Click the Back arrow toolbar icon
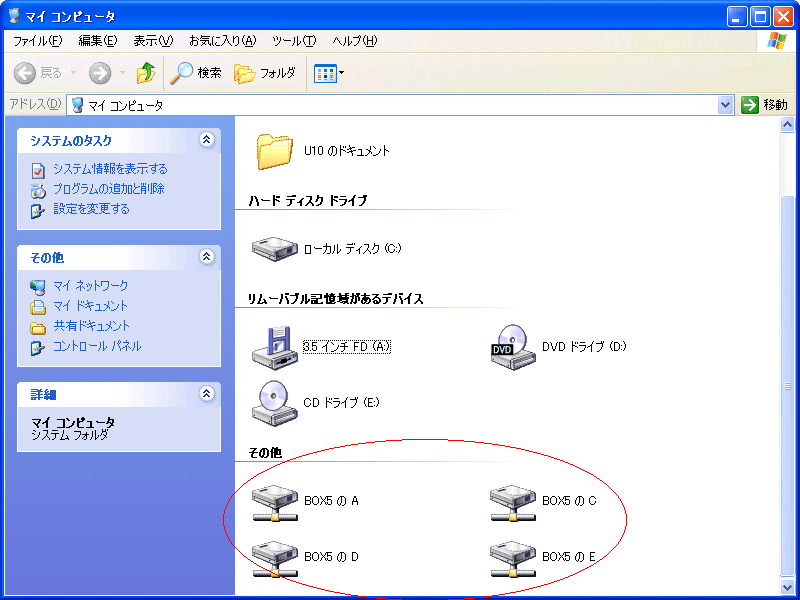 point(24,73)
